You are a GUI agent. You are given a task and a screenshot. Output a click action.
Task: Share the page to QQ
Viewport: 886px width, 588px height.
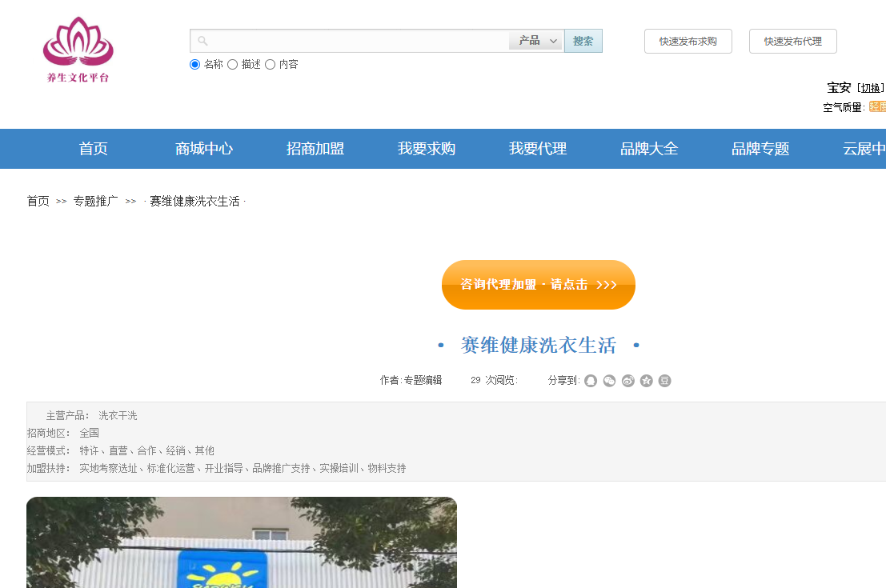pos(591,381)
